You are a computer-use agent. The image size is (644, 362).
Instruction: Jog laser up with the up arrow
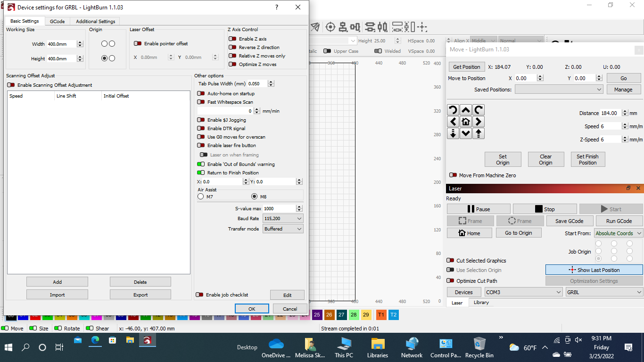pyautogui.click(x=466, y=110)
